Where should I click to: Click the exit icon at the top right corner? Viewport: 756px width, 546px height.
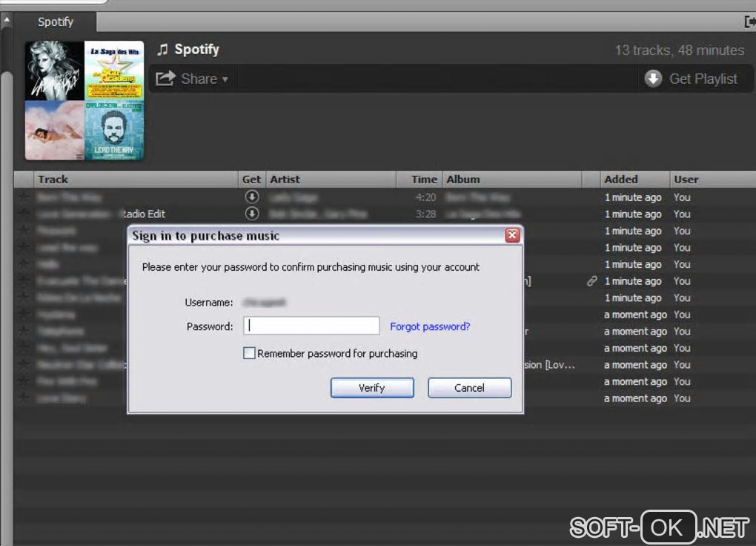pos(750,22)
